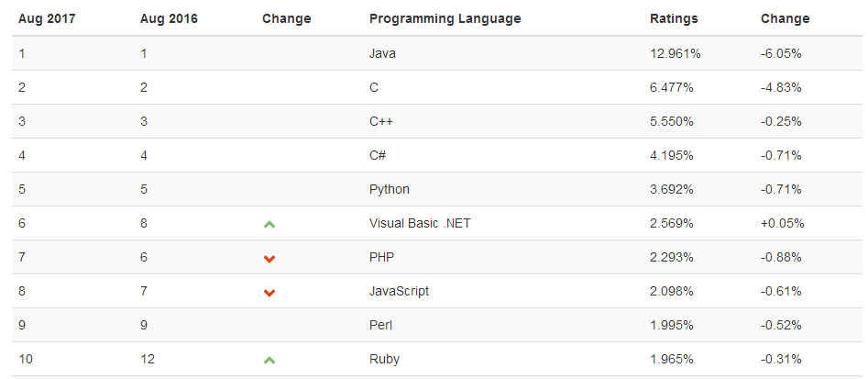The width and height of the screenshot is (868, 379).
Task: Click the green up arrow for Visual Basic .NET
Action: pyautogui.click(x=269, y=224)
